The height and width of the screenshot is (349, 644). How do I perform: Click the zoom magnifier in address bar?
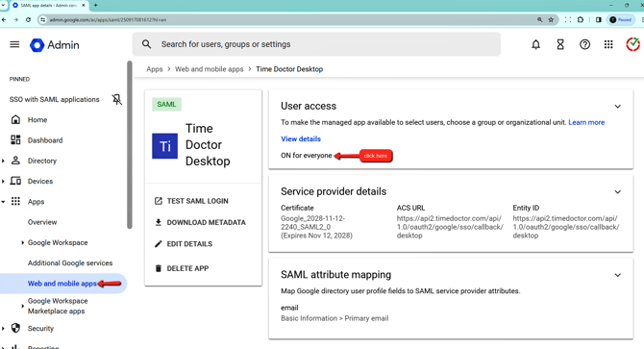pos(539,19)
